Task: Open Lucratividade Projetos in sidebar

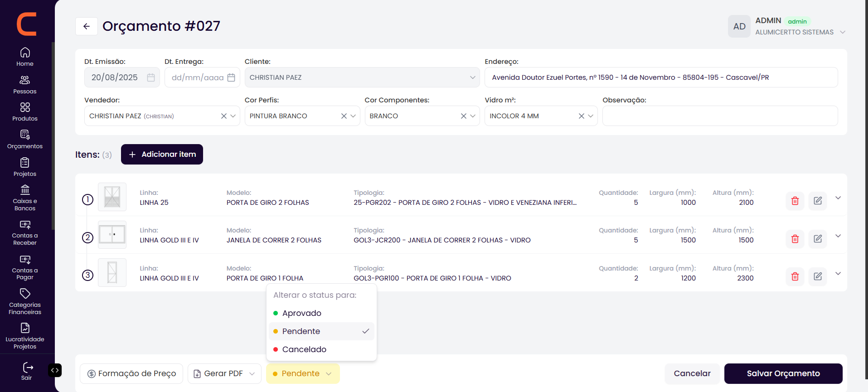Action: [25, 336]
